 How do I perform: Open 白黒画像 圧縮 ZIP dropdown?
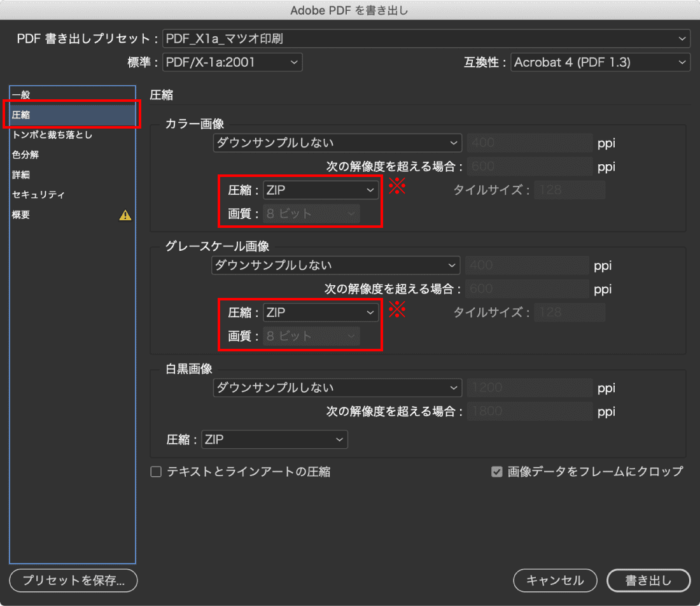[274, 439]
